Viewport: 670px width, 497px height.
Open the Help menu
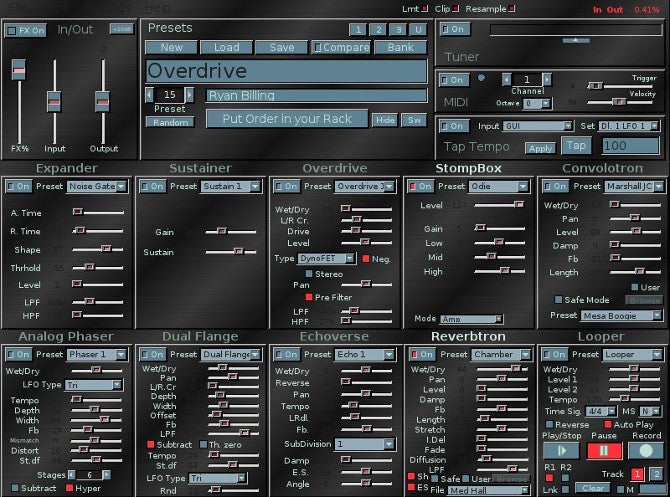[x=158, y=7]
